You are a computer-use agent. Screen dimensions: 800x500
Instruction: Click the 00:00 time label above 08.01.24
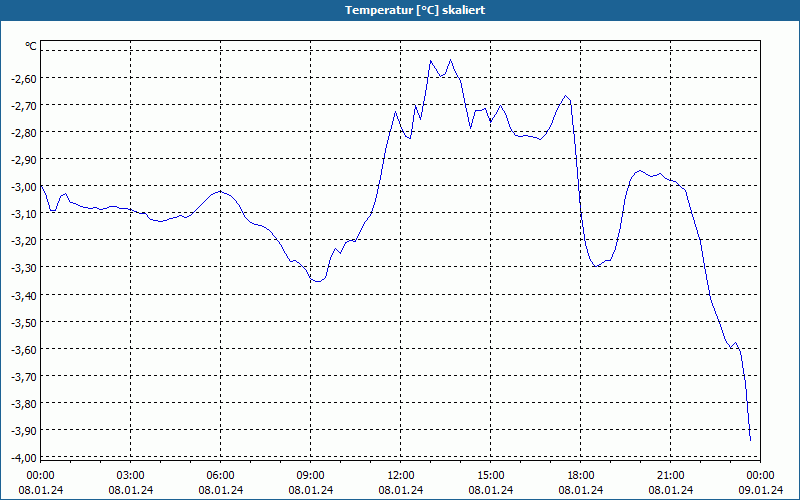40,476
